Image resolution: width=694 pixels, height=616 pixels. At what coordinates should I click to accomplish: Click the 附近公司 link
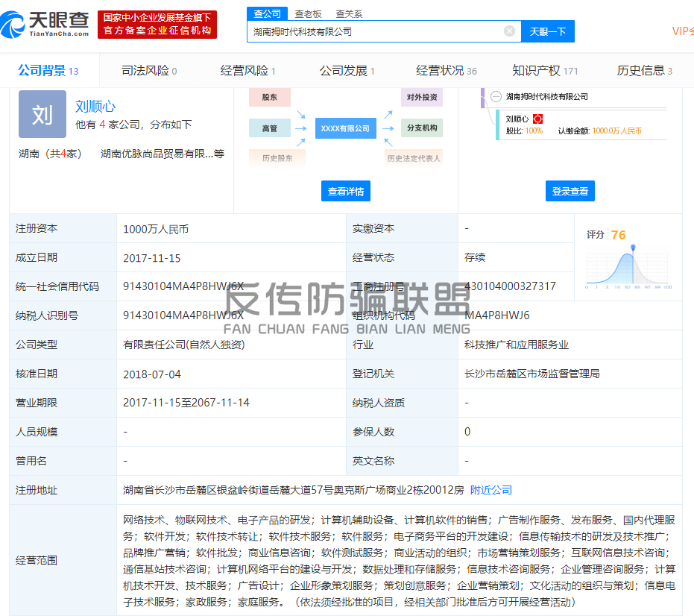click(490, 490)
